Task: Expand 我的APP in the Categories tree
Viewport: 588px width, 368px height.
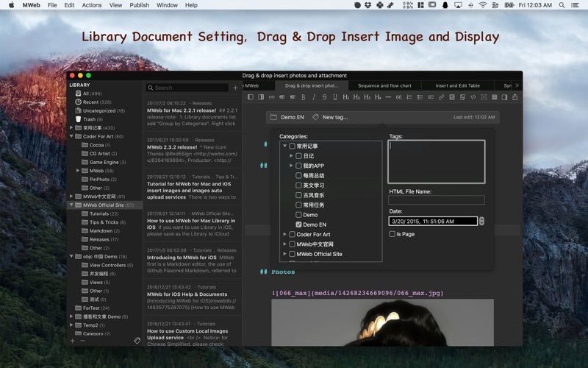Action: click(292, 166)
